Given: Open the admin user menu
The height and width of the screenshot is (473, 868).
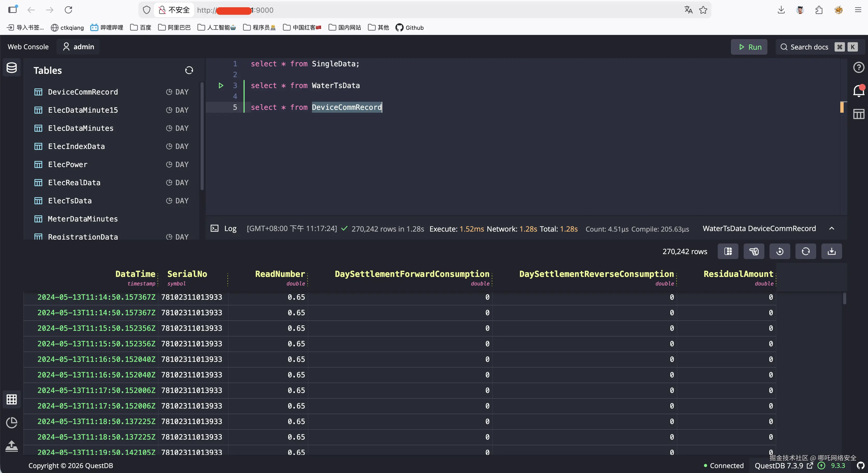Looking at the screenshot, I should click(79, 47).
